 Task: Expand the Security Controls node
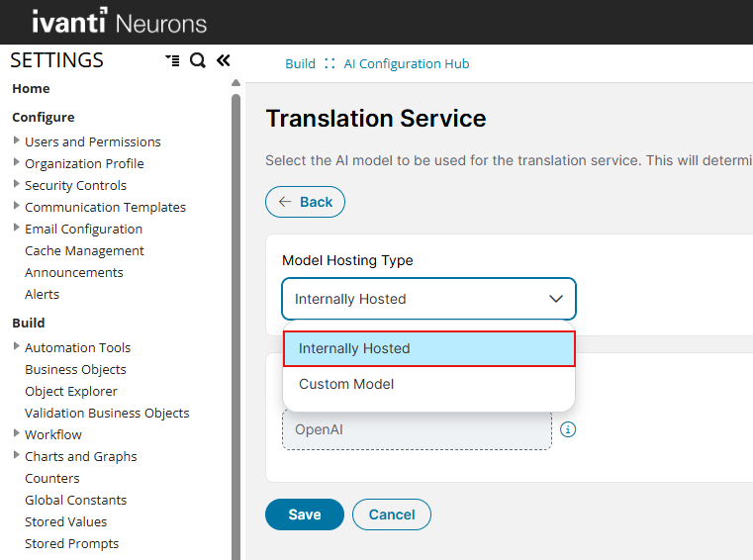17,185
